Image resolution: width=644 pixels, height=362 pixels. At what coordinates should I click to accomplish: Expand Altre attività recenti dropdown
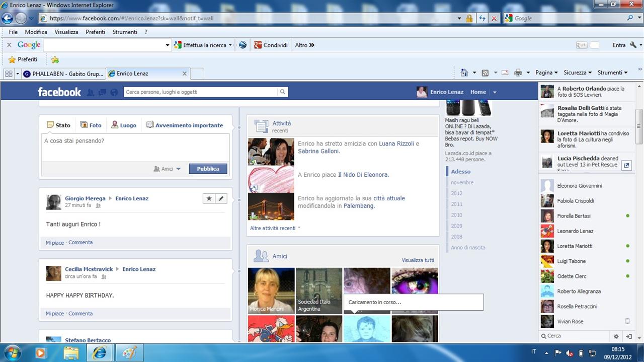click(275, 228)
